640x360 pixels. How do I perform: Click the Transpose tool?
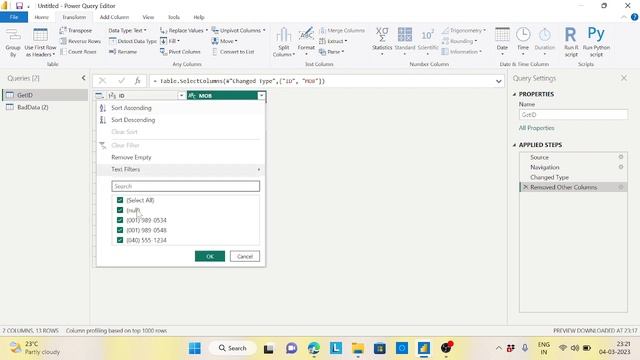point(76,31)
